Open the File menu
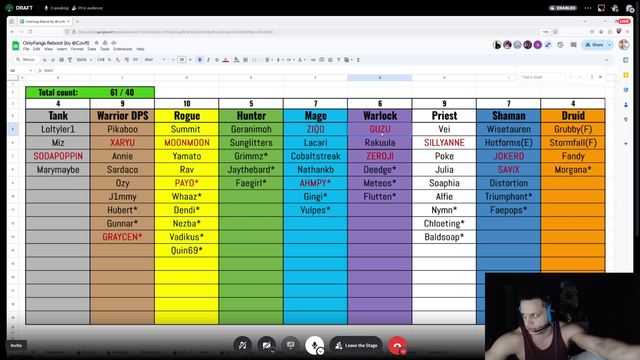This screenshot has width=640, height=360. tap(26, 49)
